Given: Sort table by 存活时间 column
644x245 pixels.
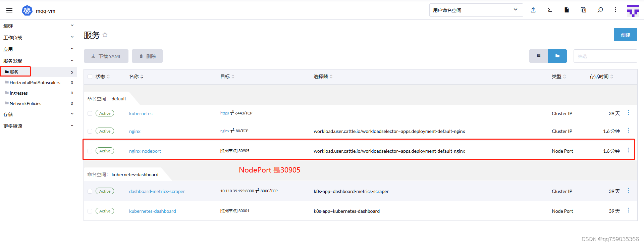Looking at the screenshot, I should pyautogui.click(x=601, y=77).
